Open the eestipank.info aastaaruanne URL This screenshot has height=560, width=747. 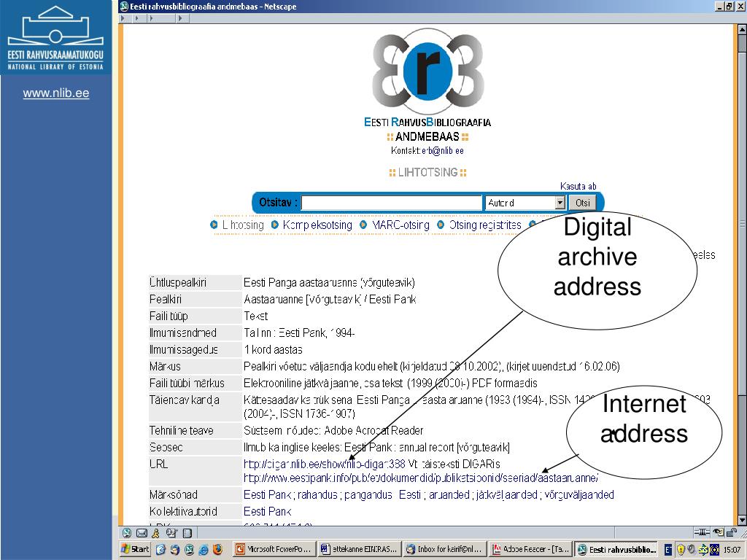pyautogui.click(x=421, y=478)
